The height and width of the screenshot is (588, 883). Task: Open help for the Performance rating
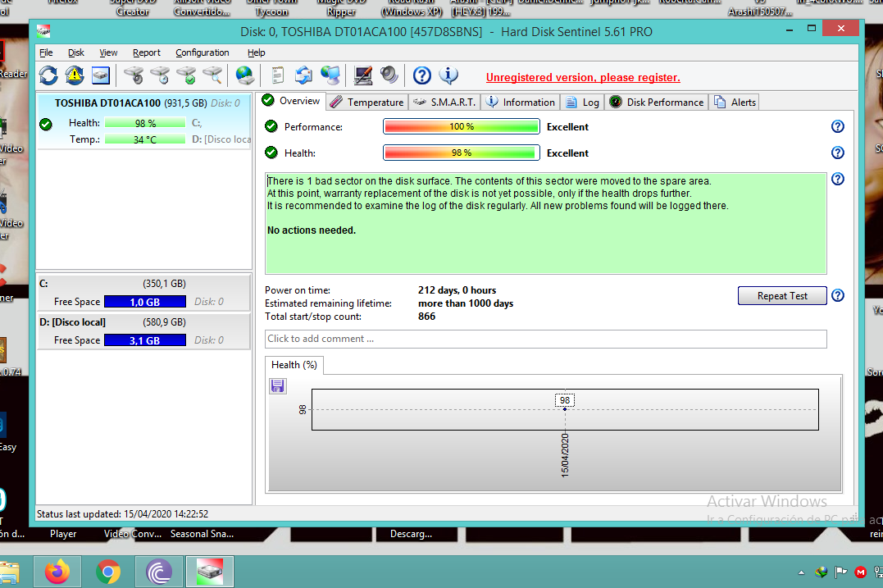[x=837, y=127]
